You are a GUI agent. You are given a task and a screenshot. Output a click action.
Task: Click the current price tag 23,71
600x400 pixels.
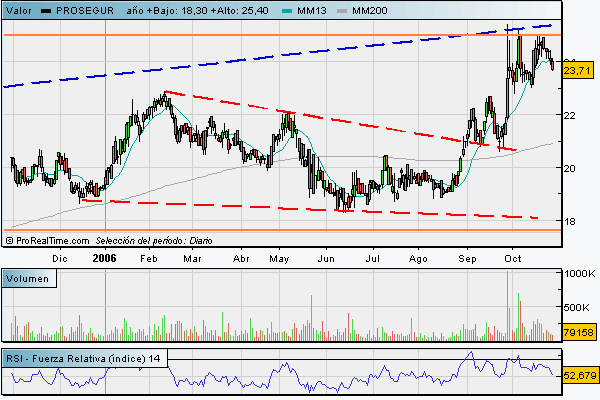tap(577, 71)
